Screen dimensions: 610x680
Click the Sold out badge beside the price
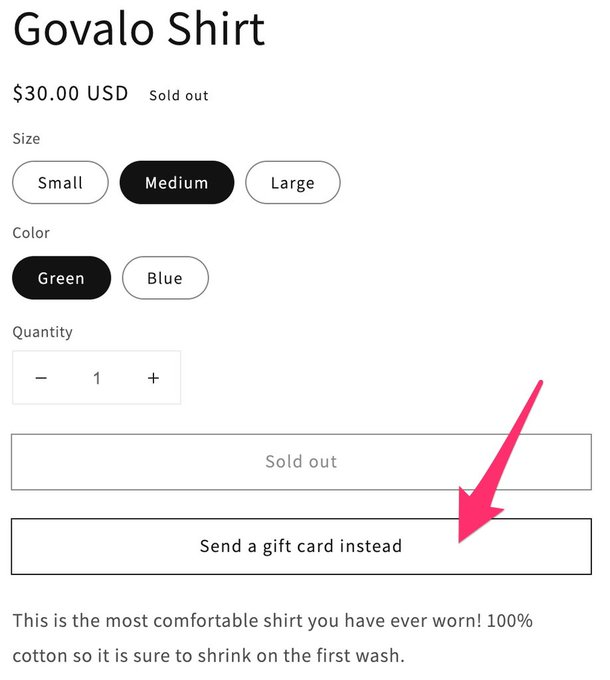point(179,95)
